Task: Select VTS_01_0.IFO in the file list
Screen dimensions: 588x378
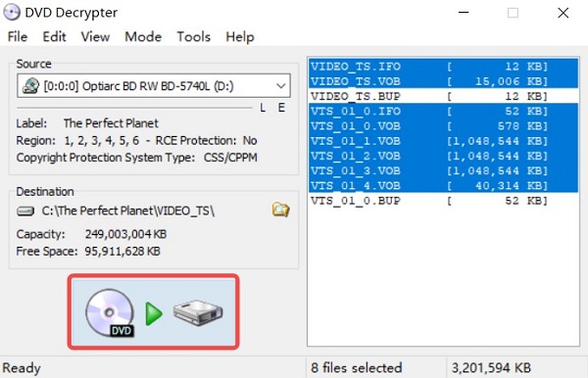Action: 443,112
